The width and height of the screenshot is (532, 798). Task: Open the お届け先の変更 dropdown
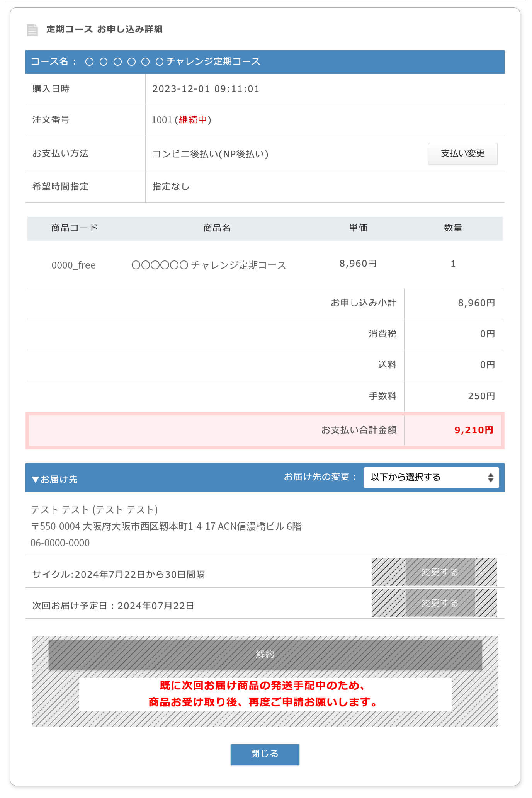[430, 477]
